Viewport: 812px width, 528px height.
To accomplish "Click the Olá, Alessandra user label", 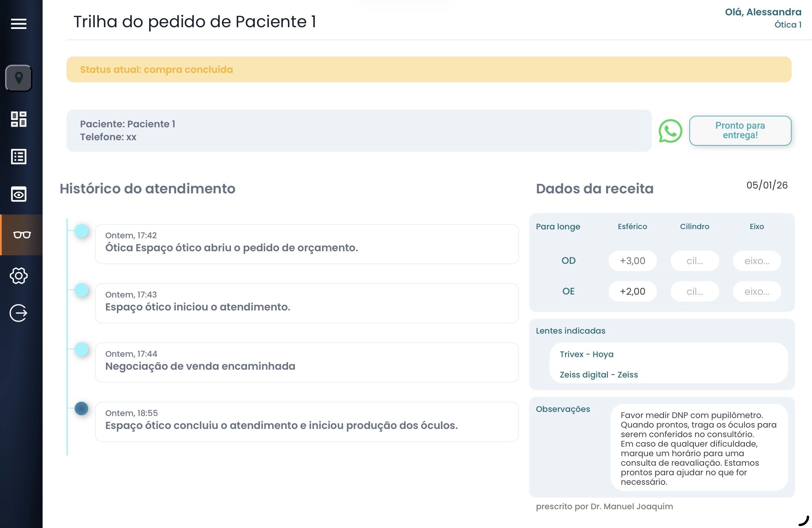I will [x=763, y=12].
